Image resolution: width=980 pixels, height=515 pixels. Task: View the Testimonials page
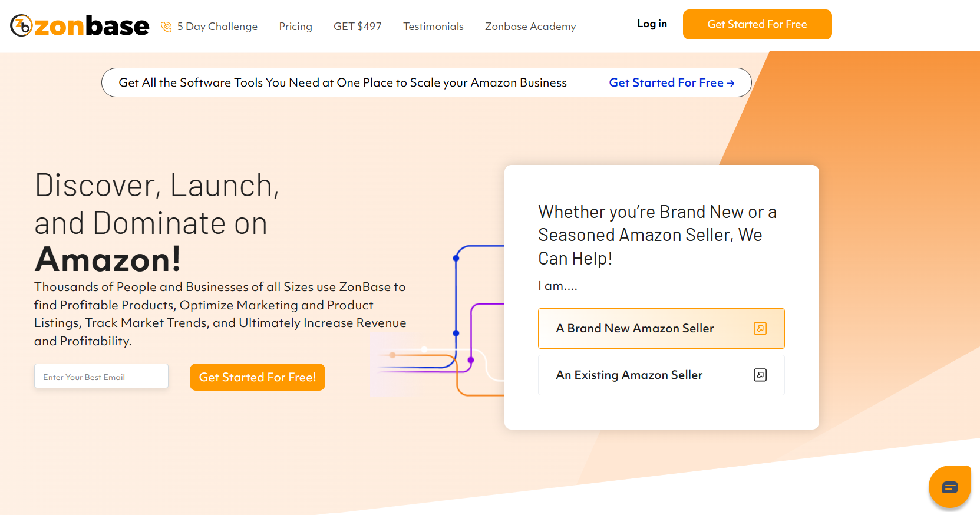(433, 27)
